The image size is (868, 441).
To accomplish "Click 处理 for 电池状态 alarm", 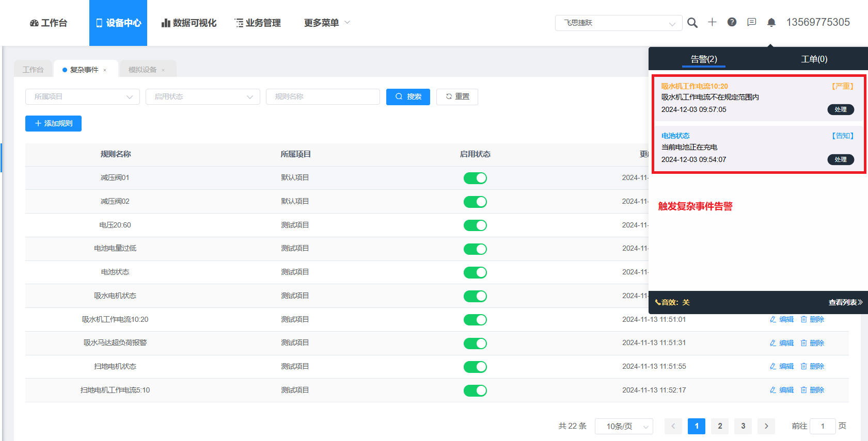I will click(841, 159).
